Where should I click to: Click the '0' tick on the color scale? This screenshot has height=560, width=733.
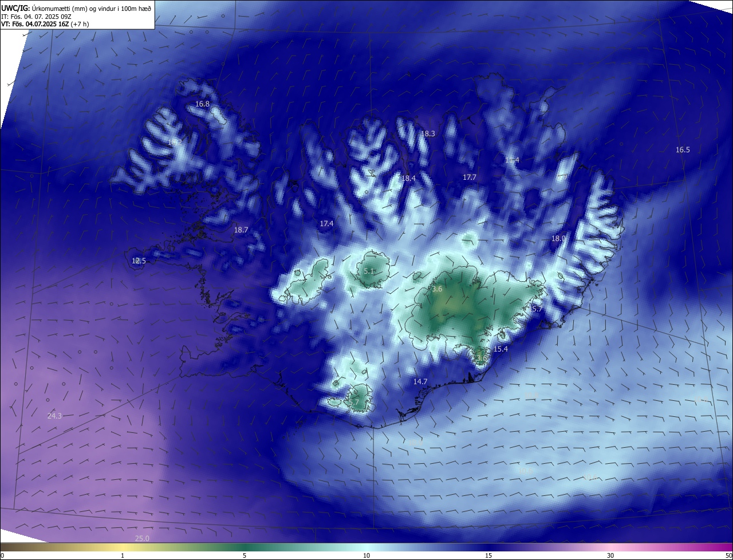coord(2,555)
